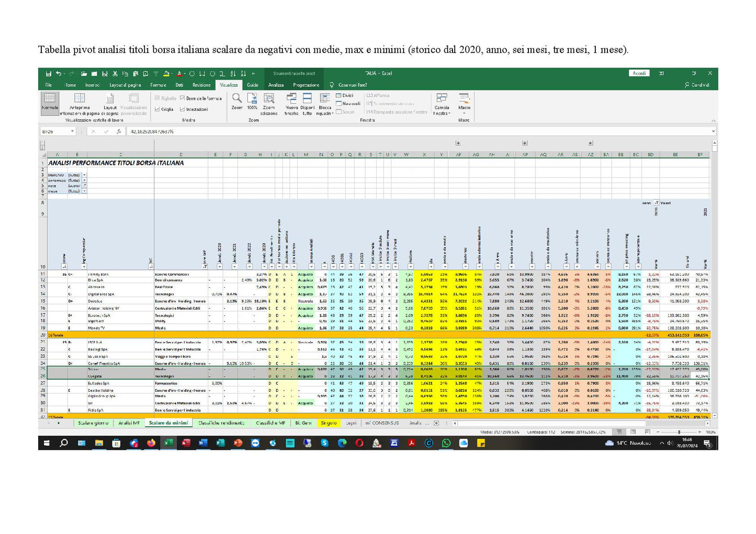Click the title cell ANALISI PERFORMANCE TITOLI BORSA ITALIANA

(x=116, y=163)
